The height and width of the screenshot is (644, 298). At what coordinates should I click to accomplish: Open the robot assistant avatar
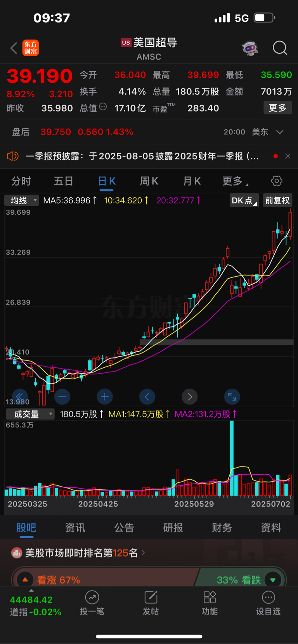250,48
